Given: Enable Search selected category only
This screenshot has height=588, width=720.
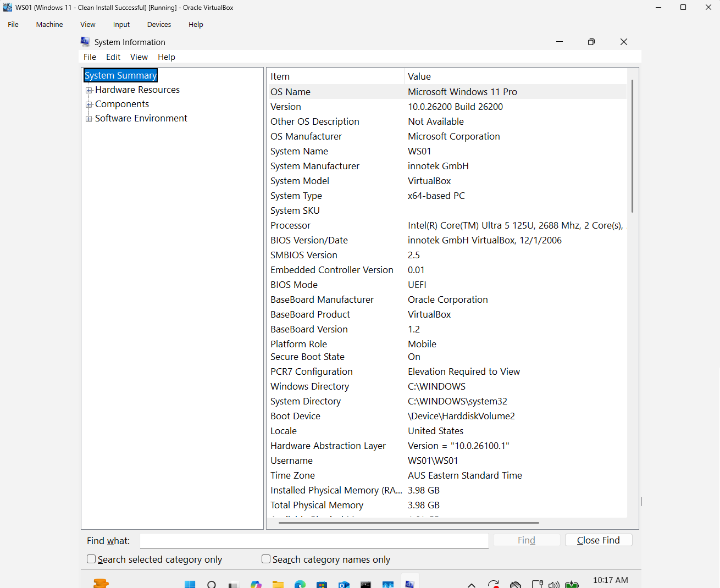Looking at the screenshot, I should (91, 559).
